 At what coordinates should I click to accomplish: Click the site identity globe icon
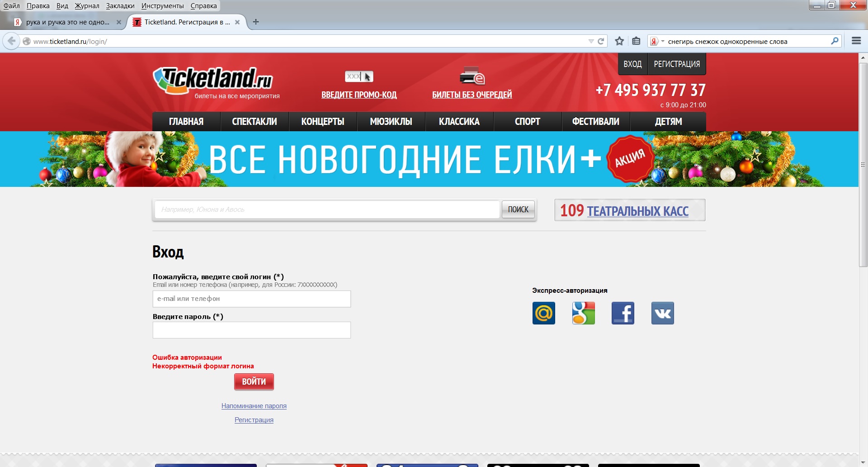click(x=27, y=41)
